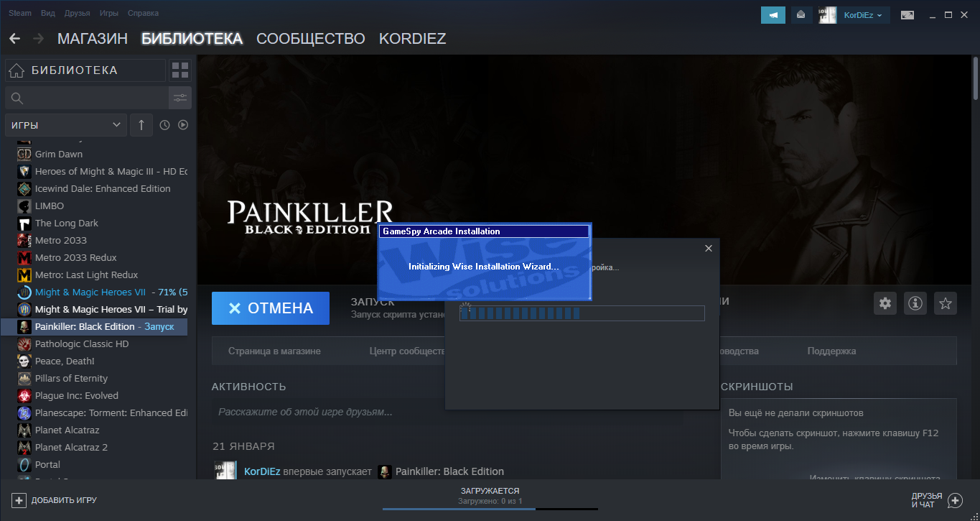The image size is (980, 521).
Task: Click the Grim Dawn game icon
Action: click(24, 154)
